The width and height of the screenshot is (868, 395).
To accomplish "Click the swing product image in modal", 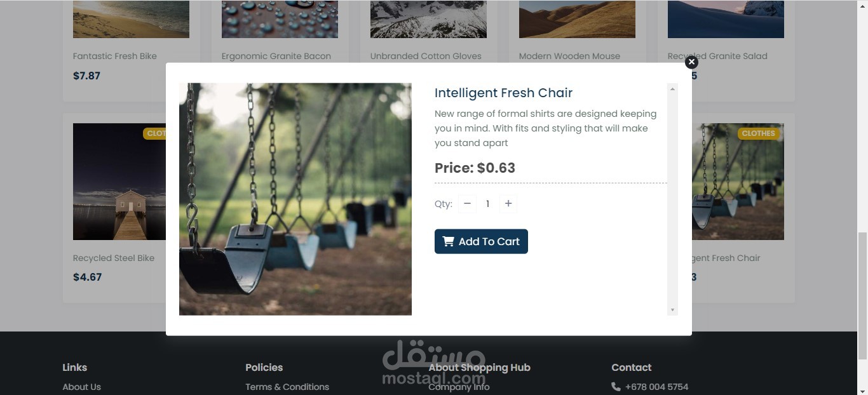I will (x=295, y=199).
